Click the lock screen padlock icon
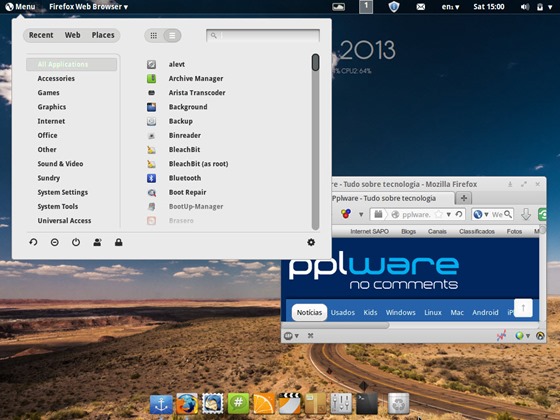The image size is (560, 420). (119, 242)
